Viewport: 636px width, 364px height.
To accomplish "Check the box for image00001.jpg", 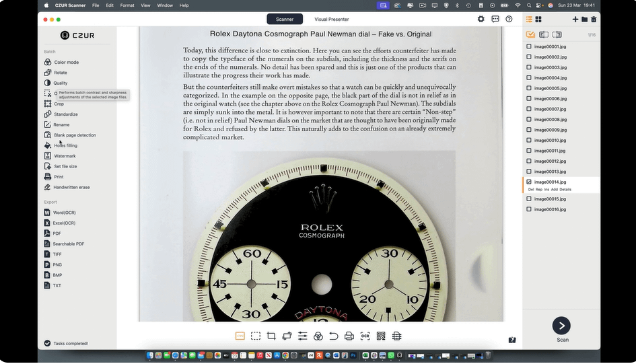I will (529, 46).
